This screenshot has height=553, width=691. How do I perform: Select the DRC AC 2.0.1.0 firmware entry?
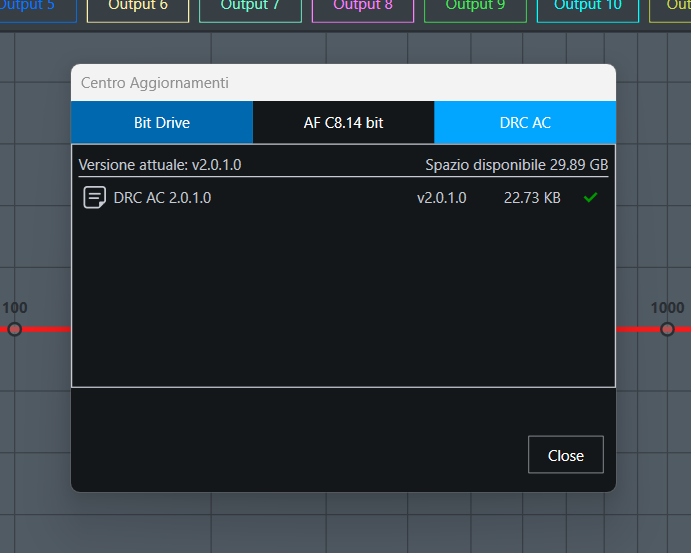point(343,197)
